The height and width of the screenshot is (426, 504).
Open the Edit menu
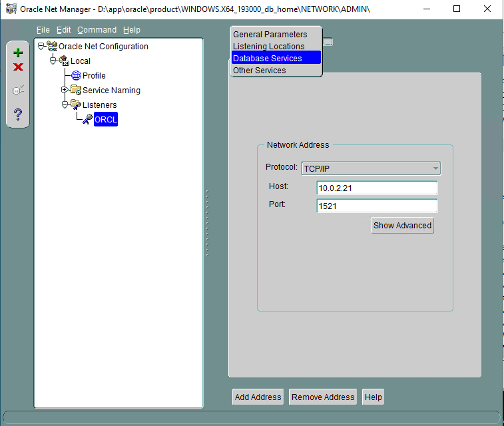pyautogui.click(x=64, y=30)
